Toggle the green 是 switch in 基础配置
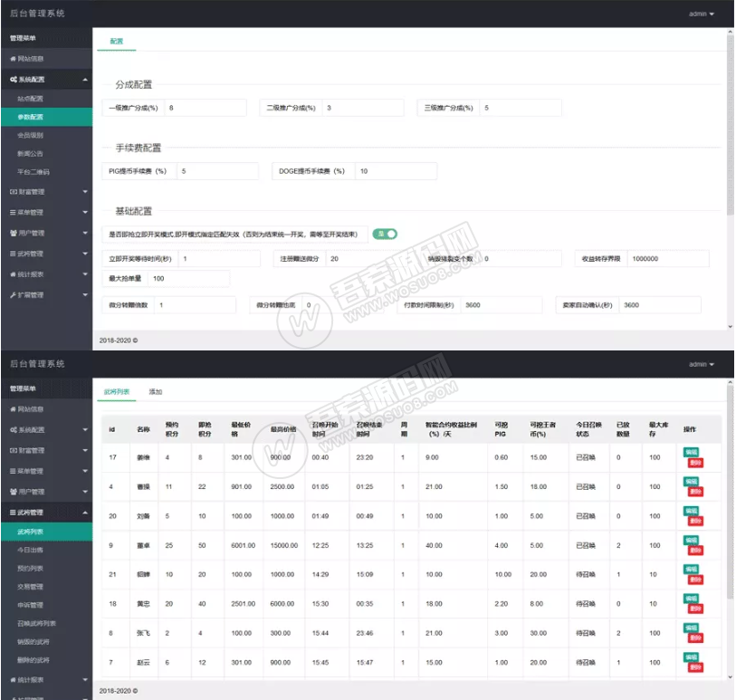 387,234
